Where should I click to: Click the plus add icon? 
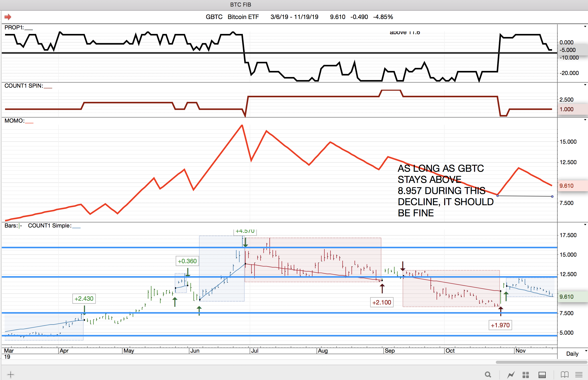[x=11, y=374]
